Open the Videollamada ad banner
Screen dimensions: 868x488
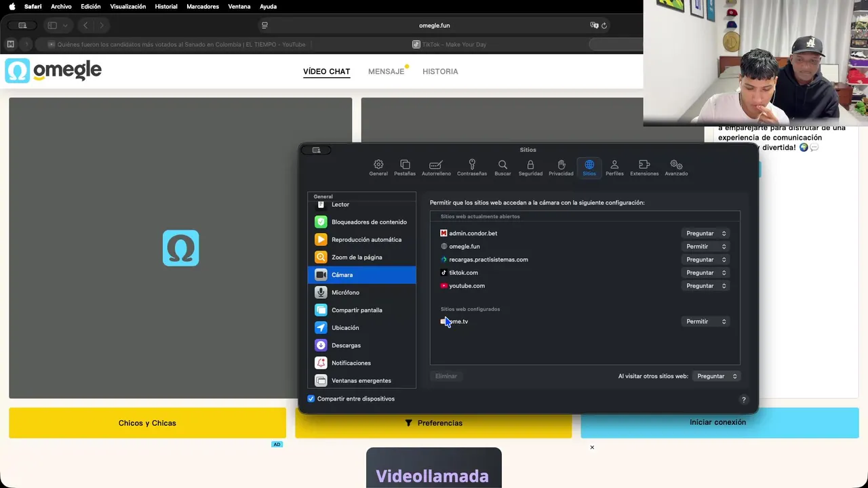click(434, 468)
